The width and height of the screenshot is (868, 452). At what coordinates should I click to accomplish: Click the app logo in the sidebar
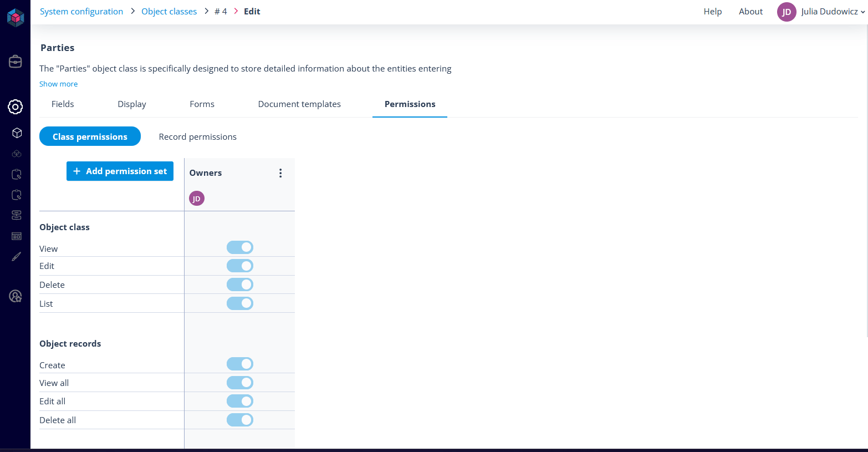point(16,17)
